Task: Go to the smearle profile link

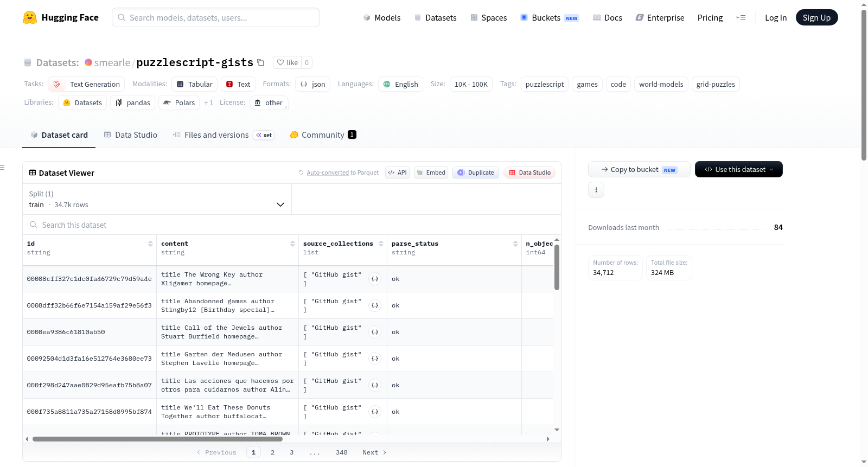Action: tap(112, 62)
